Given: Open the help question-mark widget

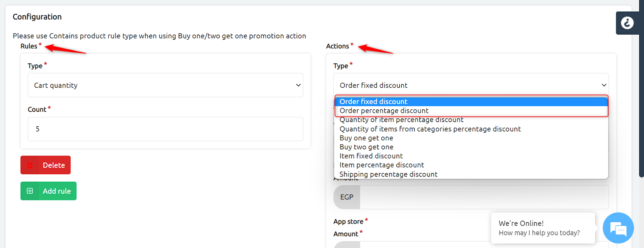Looking at the screenshot, I should coord(627,23).
